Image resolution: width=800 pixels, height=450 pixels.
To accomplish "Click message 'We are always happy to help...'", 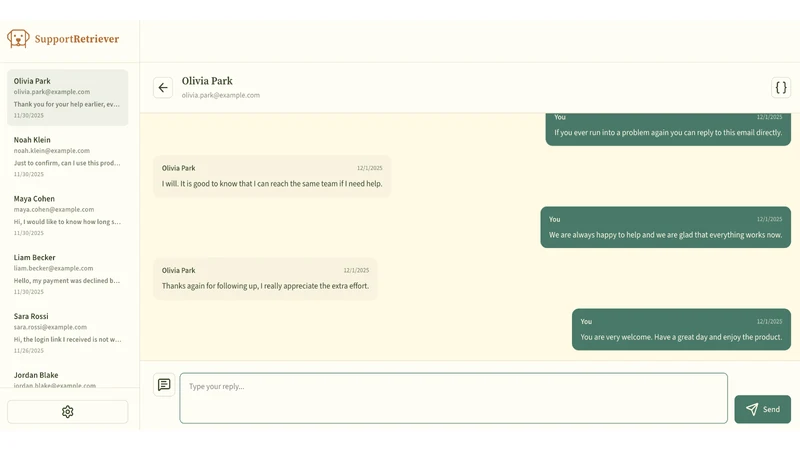I will 665,228.
